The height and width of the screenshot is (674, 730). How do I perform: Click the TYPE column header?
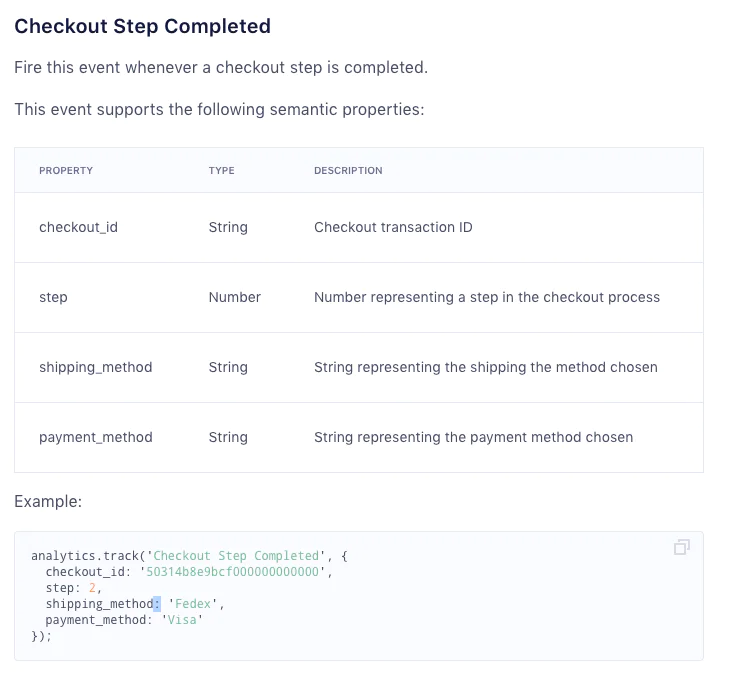(x=221, y=171)
